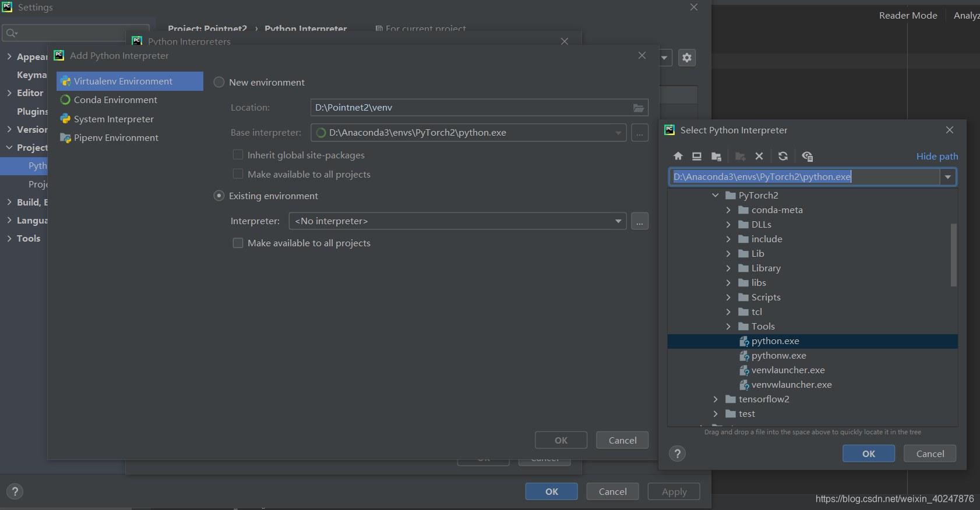
Task: Click the Scripts folder icon
Action: point(743,297)
